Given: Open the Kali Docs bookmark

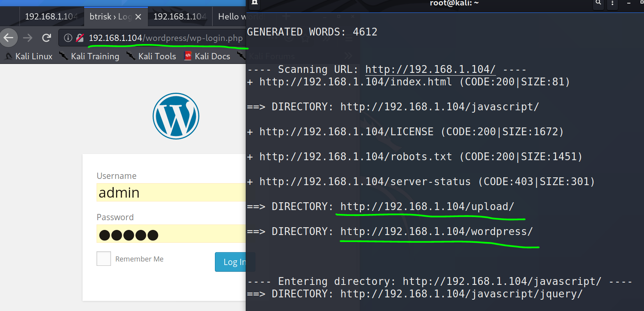Looking at the screenshot, I should pos(208,57).
